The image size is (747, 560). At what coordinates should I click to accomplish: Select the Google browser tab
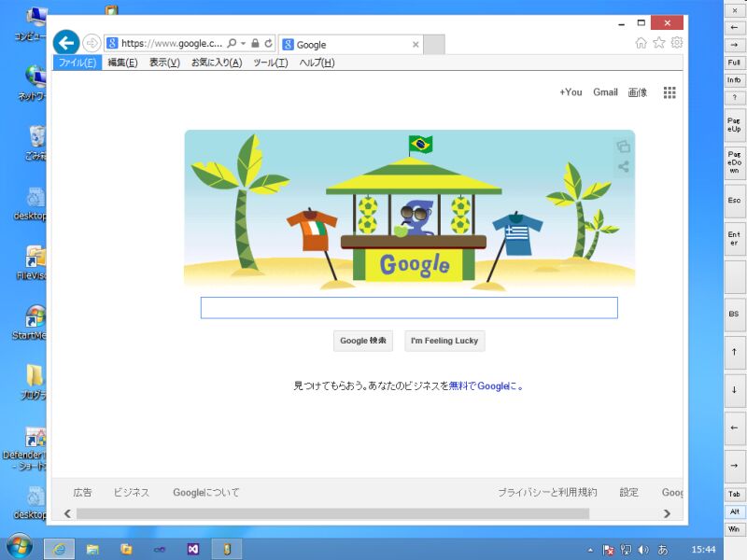[x=349, y=45]
